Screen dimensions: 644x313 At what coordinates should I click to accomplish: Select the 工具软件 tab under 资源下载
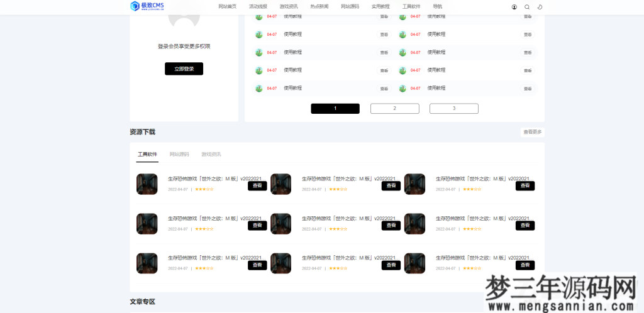pos(148,154)
